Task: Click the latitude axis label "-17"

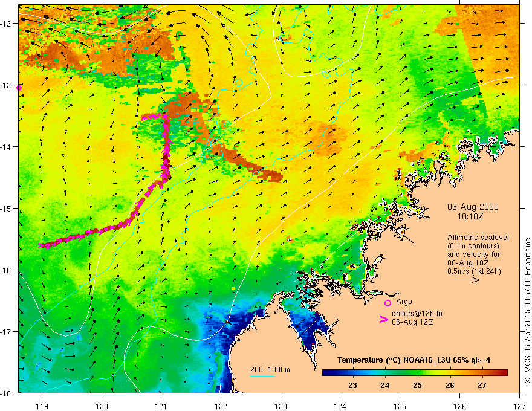Action: coord(7,331)
